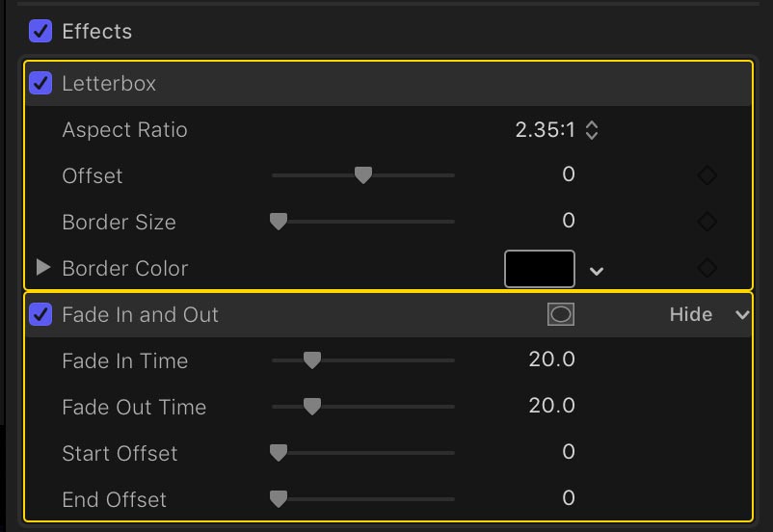Viewport: 773px width, 532px height.
Task: Select the Letterbox effect header
Action: (388, 83)
